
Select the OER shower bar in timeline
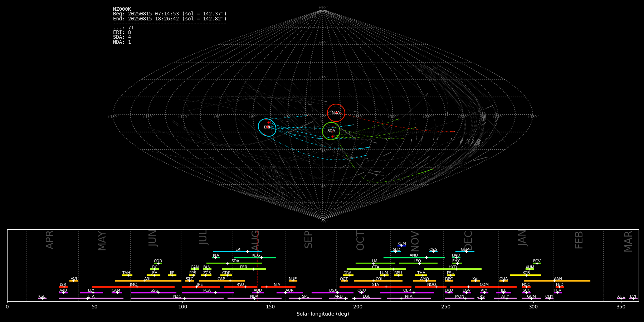pos(407,293)
